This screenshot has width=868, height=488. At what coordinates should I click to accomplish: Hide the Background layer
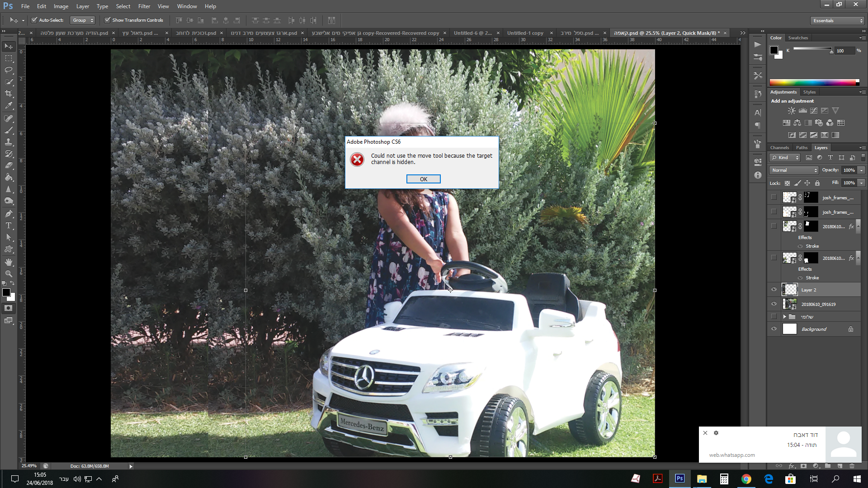774,329
